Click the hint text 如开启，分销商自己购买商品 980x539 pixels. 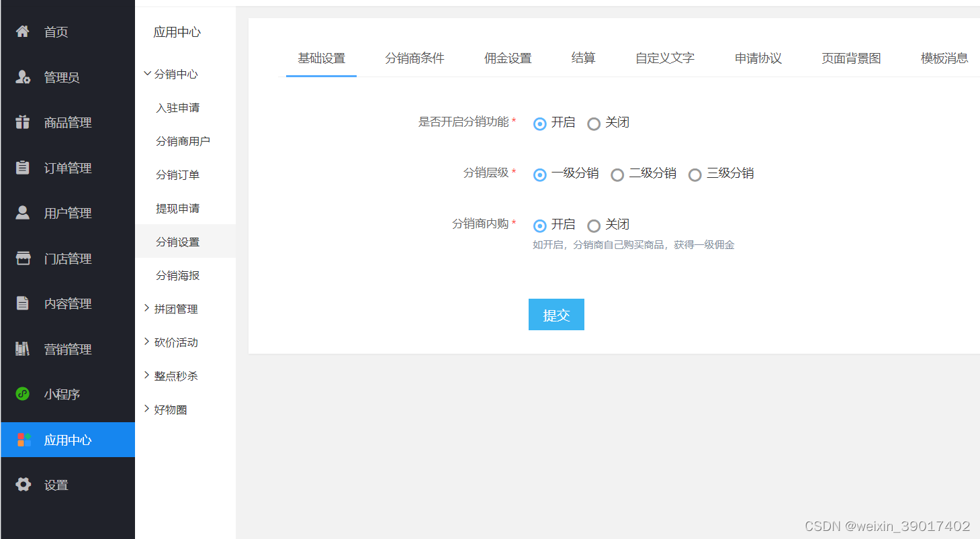[633, 245]
